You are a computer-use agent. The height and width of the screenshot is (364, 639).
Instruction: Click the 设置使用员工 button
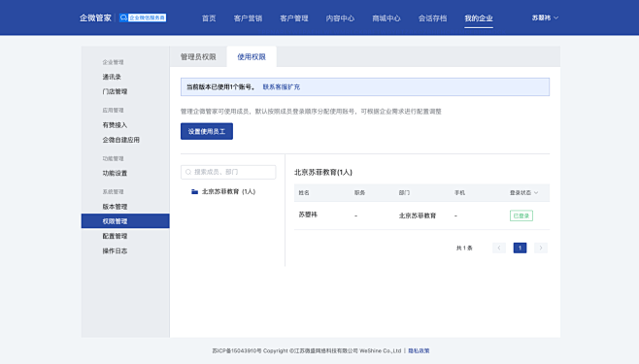[207, 131]
